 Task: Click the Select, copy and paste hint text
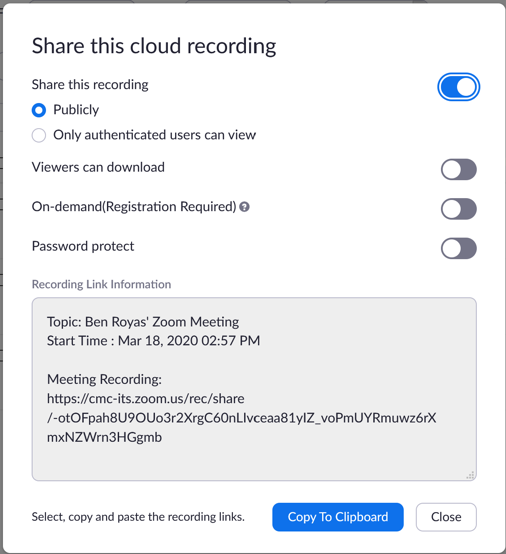tap(138, 517)
